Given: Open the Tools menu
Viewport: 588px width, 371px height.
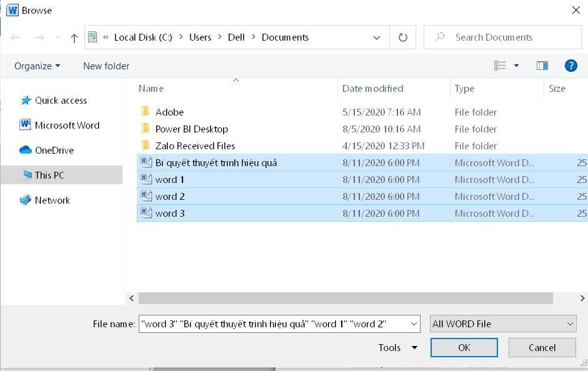Looking at the screenshot, I should tap(397, 348).
